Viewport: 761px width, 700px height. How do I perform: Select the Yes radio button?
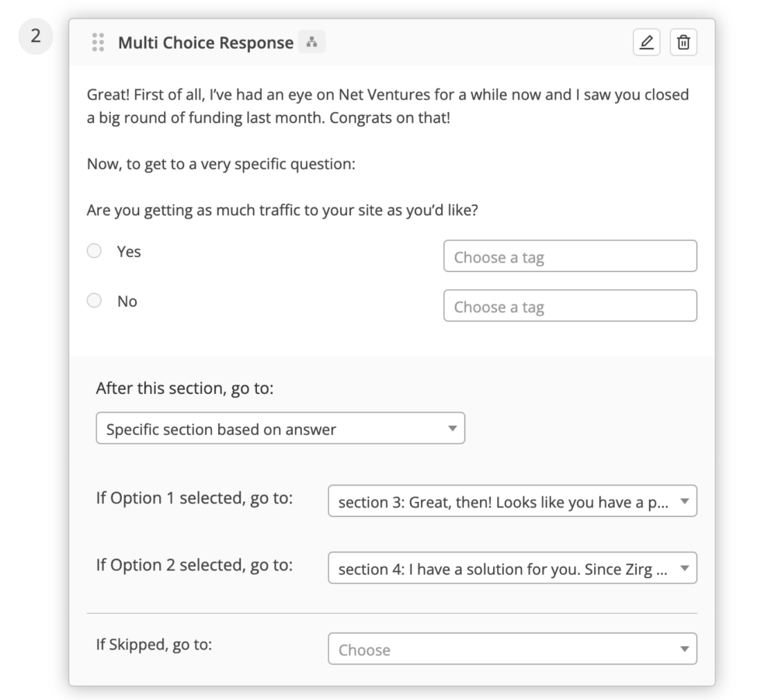(94, 252)
